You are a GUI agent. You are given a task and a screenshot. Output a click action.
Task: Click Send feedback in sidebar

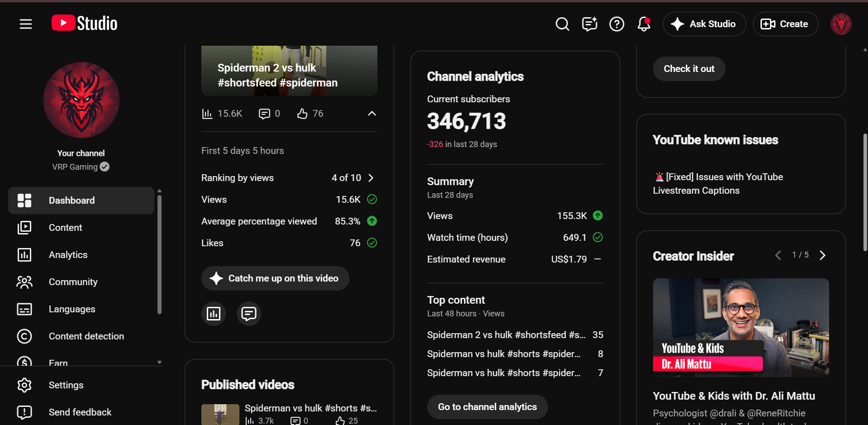[81, 412]
